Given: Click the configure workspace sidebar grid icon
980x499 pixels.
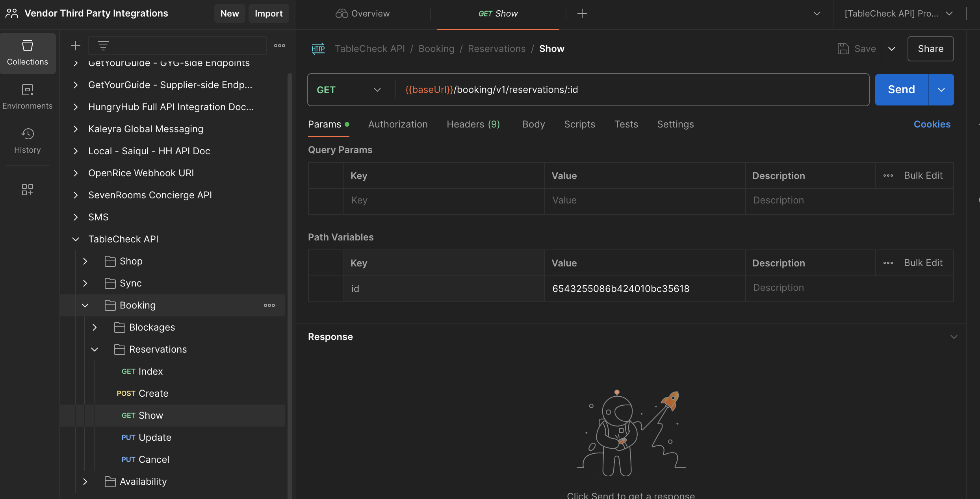Looking at the screenshot, I should pyautogui.click(x=28, y=190).
